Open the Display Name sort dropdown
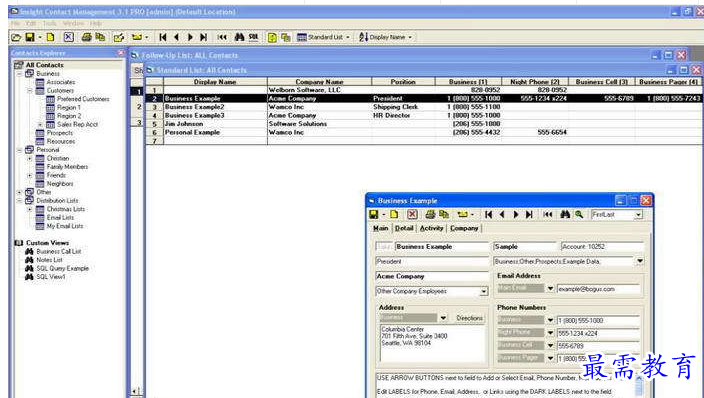This screenshot has height=398, width=704. [x=410, y=37]
